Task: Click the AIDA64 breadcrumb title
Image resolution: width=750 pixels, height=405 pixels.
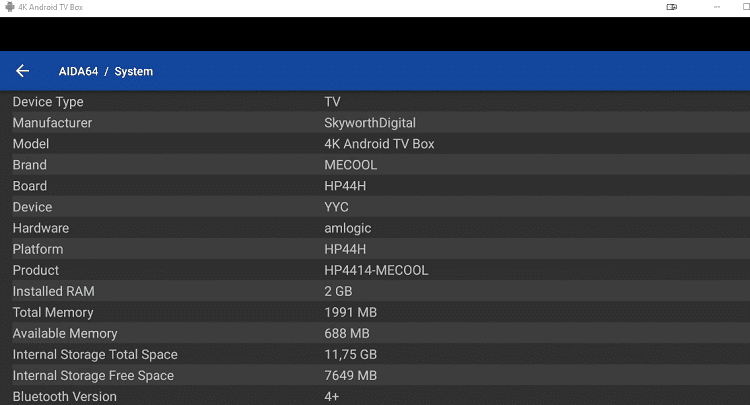Action: (78, 71)
